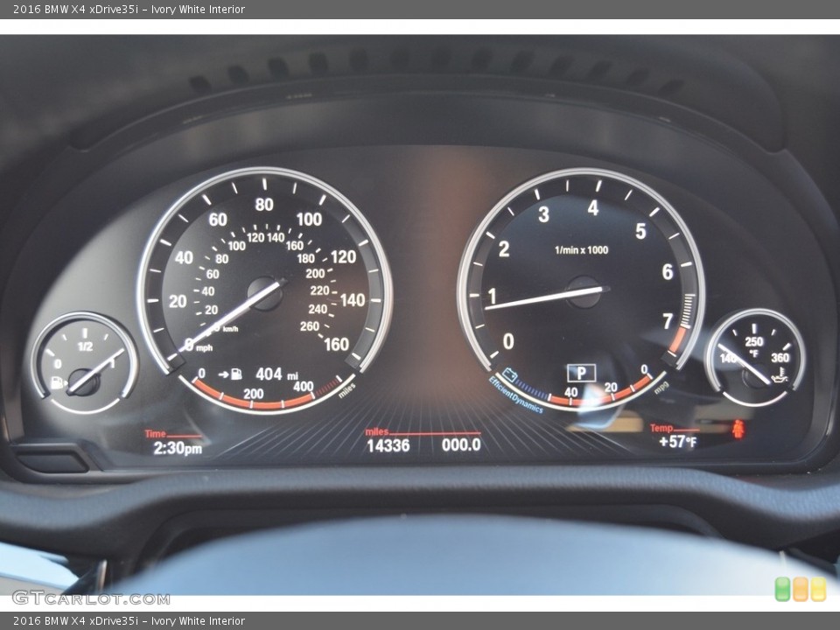Click the 260 km/h mark on inner scale
Image resolution: width=840 pixels, height=630 pixels.
(x=309, y=325)
